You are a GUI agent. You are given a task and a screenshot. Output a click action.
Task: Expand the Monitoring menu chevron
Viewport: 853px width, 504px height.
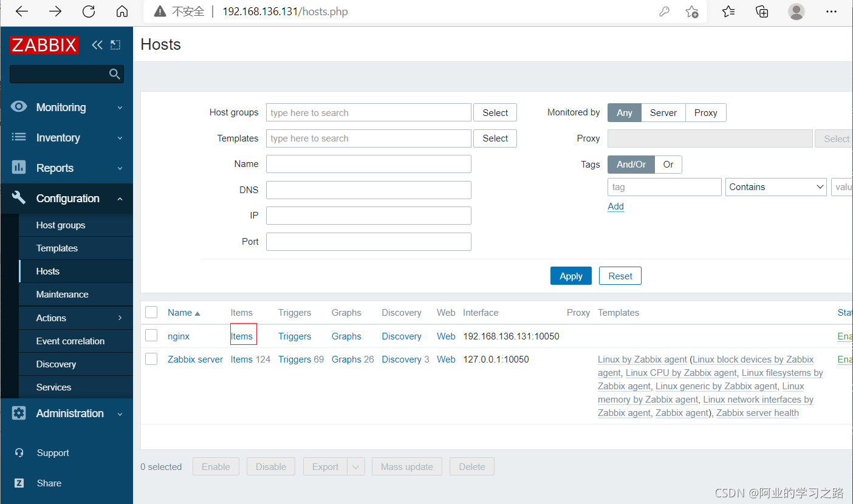120,107
